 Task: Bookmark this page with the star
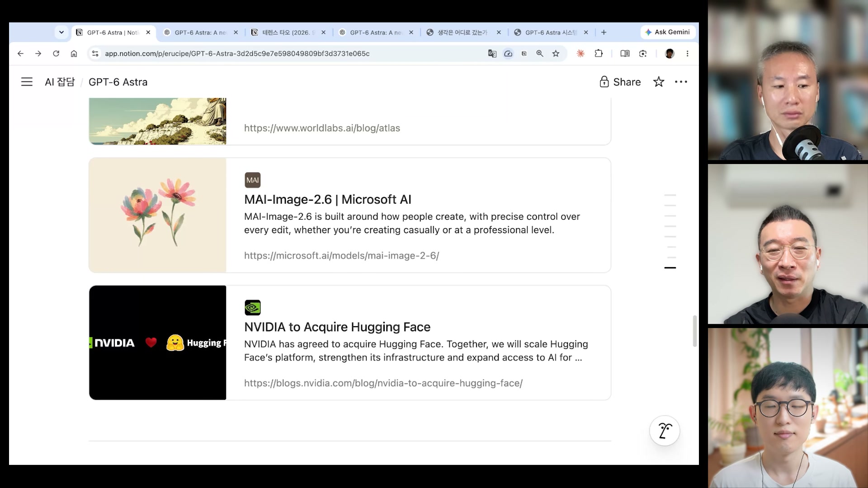[556, 53]
